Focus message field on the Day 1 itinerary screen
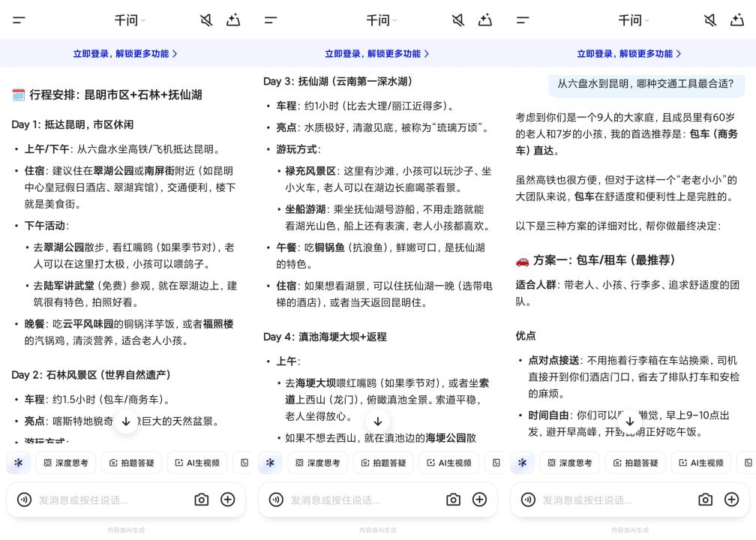The height and width of the screenshot is (540, 756). (113, 500)
